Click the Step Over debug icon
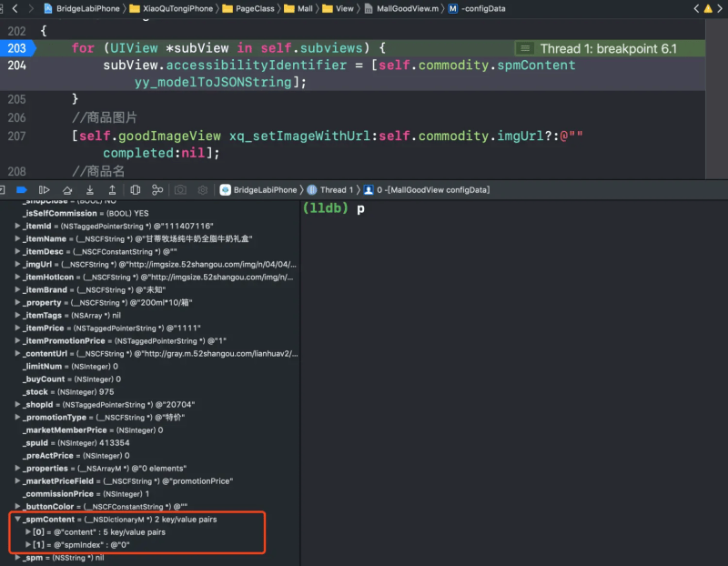The height and width of the screenshot is (566, 728). (x=66, y=190)
